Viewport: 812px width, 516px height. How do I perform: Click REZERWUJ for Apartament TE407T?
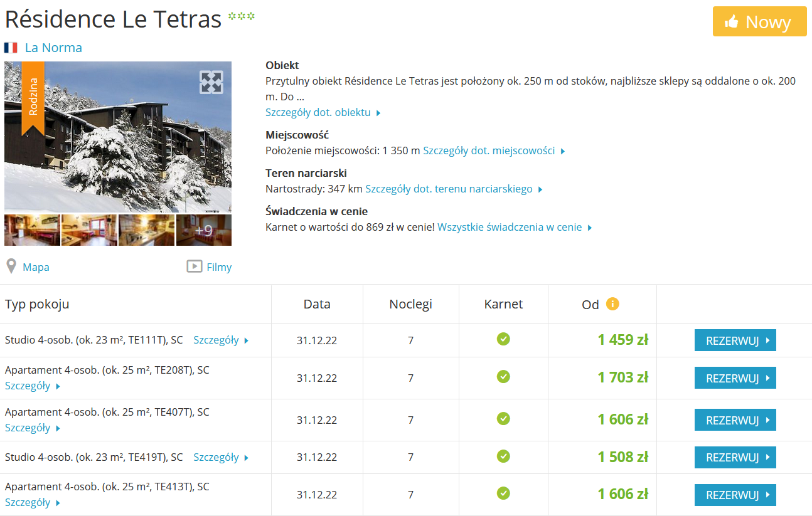tap(735, 420)
